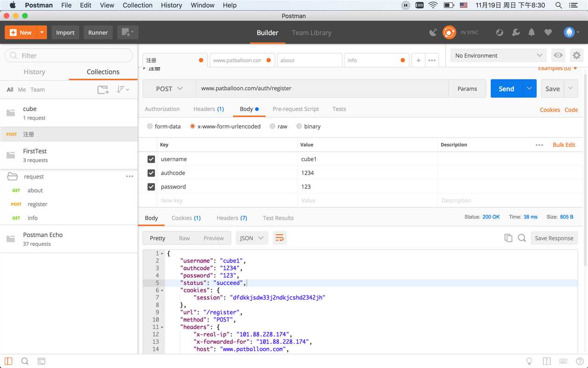
Task: Click the orange sync status icon
Action: (x=449, y=33)
